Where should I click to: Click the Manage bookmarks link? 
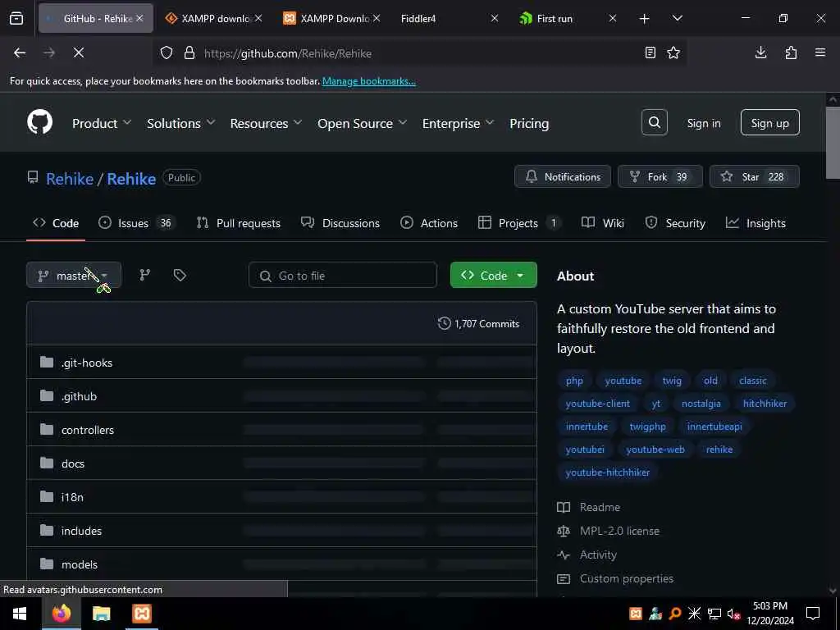(368, 81)
